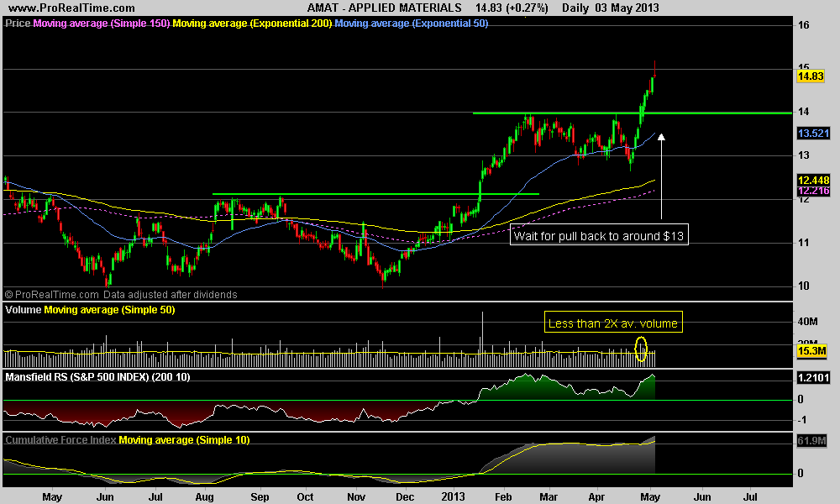Viewport: 840px width, 504px height.
Task: Select the Daily timeframe label in header
Action: click(576, 8)
